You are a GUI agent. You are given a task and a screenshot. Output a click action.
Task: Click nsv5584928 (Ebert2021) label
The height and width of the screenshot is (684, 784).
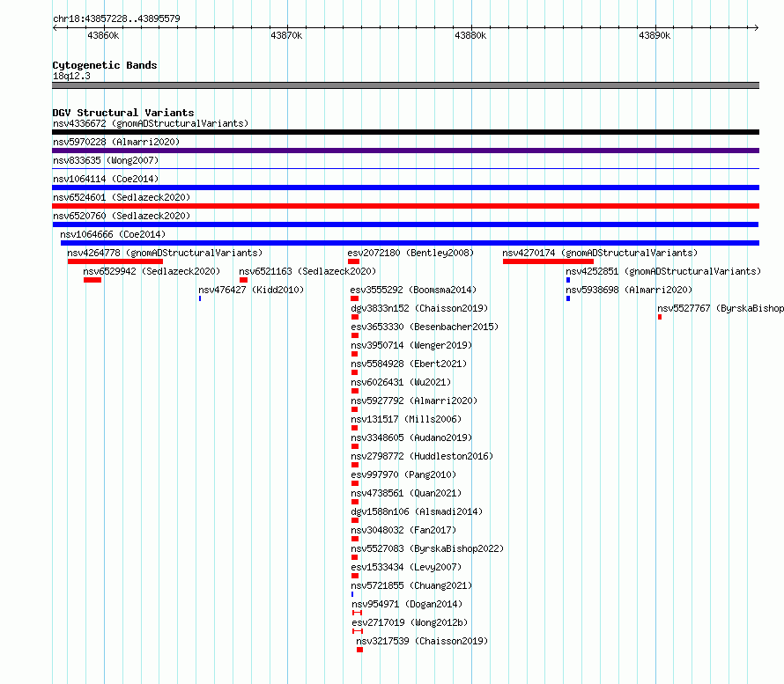pos(409,364)
